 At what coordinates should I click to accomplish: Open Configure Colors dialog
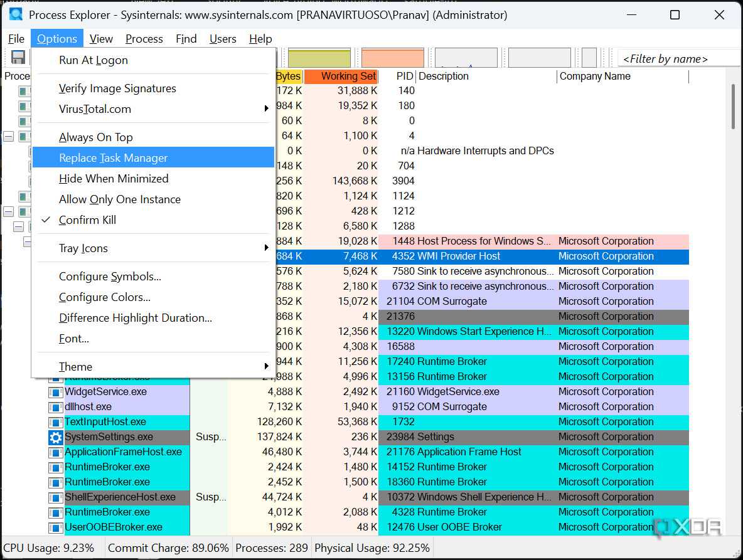153,297
